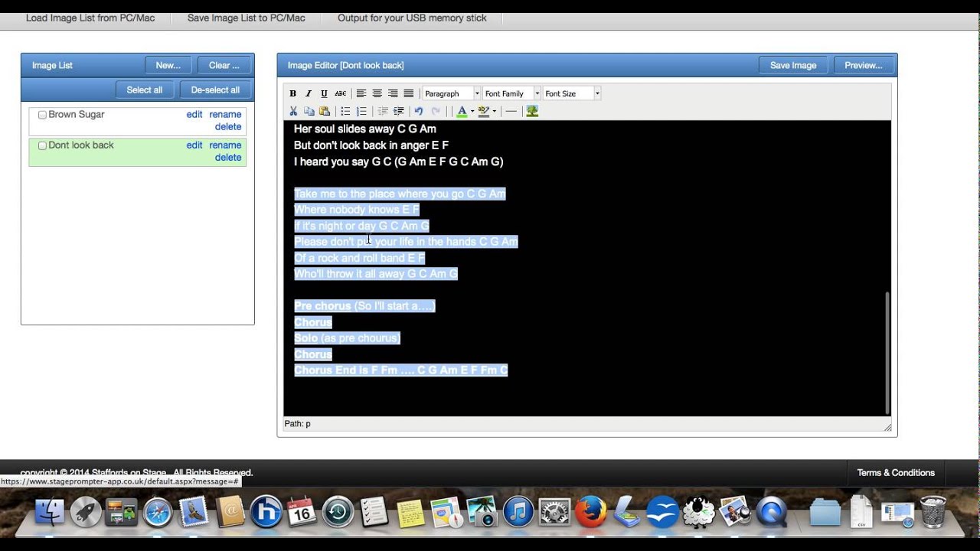
Task: Apply the current text color (A swatch)
Action: coord(462,111)
